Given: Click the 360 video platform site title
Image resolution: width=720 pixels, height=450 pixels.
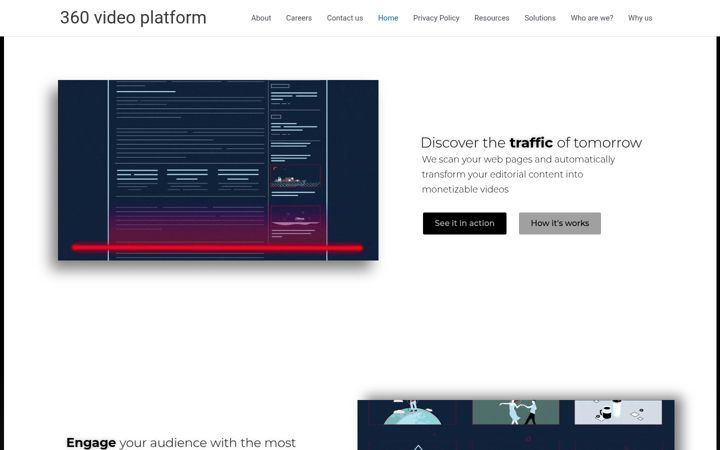Looking at the screenshot, I should 133,18.
